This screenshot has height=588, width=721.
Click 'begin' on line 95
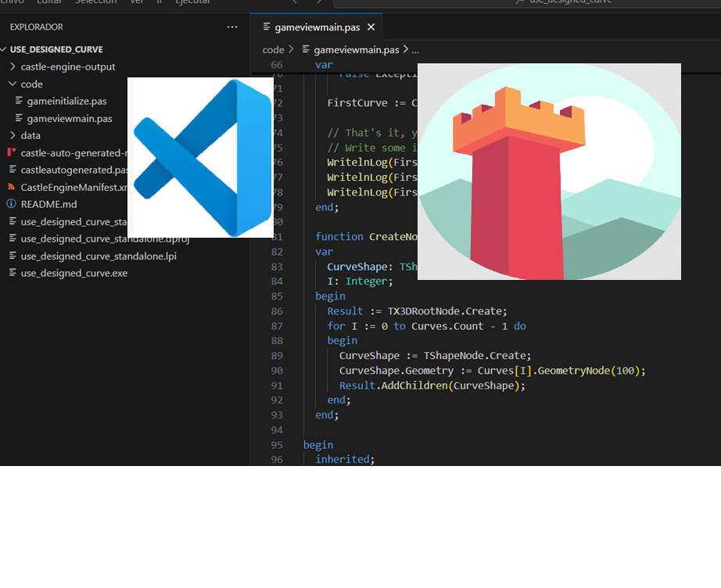click(x=318, y=445)
